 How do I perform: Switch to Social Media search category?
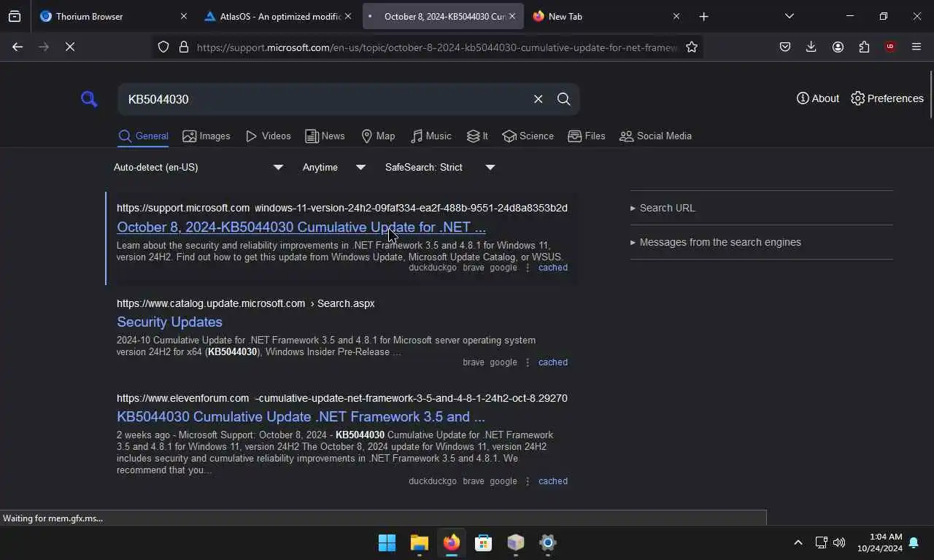point(655,136)
